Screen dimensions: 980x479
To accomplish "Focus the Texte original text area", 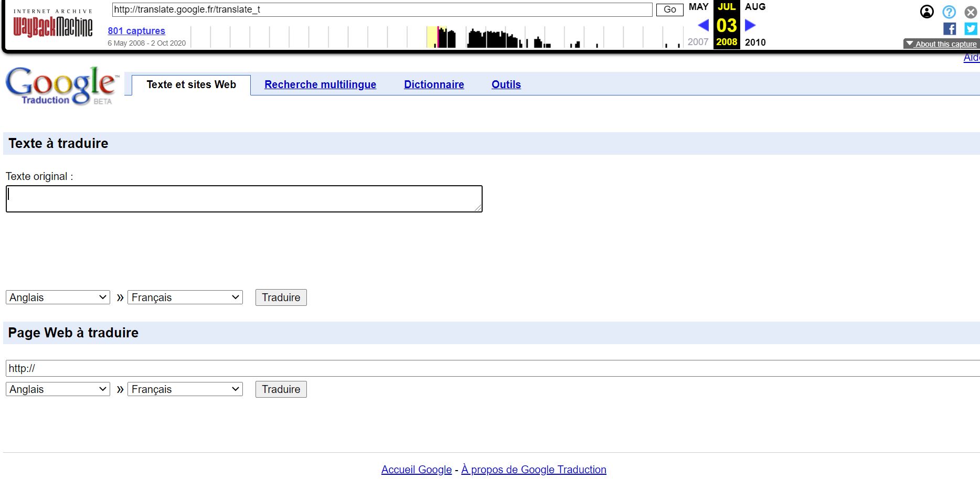I will 244,199.
